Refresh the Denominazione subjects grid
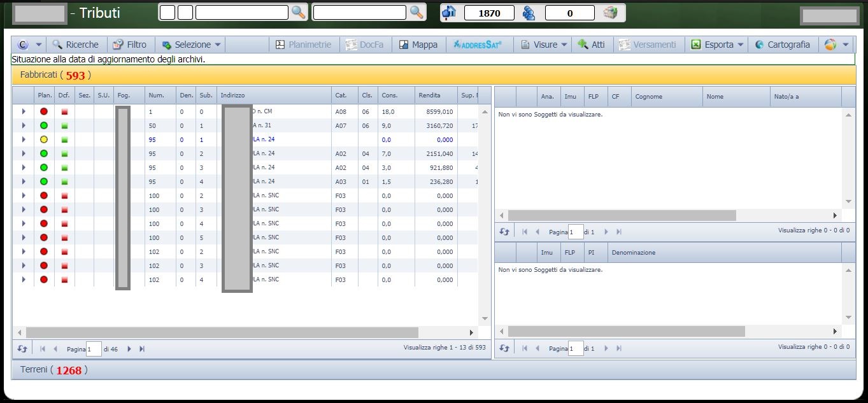Image resolution: width=868 pixels, height=403 pixels. (x=504, y=348)
